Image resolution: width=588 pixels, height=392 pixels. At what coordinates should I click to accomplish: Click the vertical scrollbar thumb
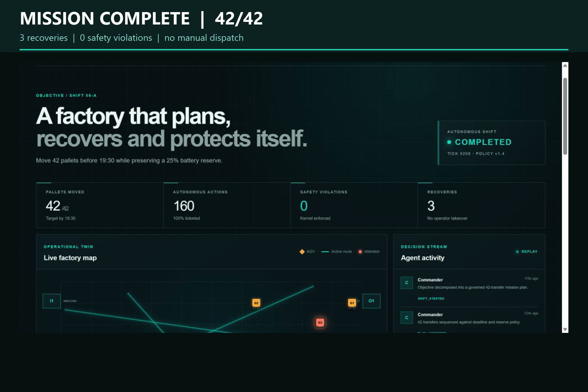[565, 116]
